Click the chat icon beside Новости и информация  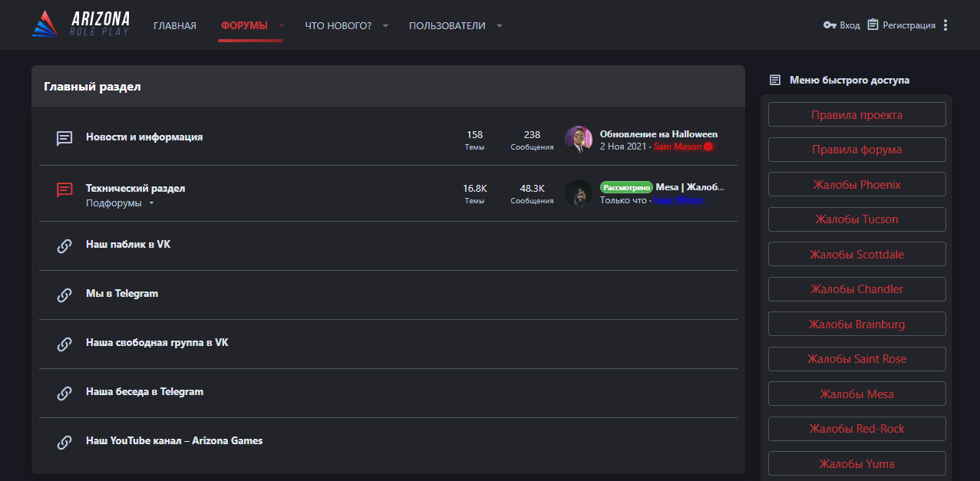(64, 138)
